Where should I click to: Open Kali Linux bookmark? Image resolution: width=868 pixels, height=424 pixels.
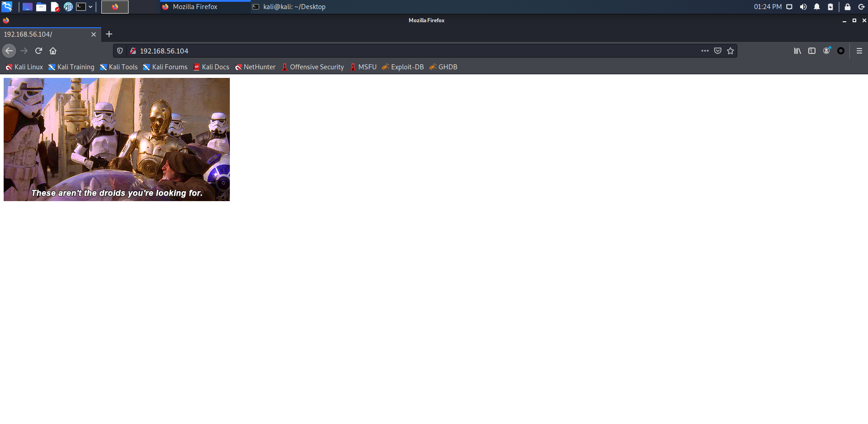click(x=24, y=67)
